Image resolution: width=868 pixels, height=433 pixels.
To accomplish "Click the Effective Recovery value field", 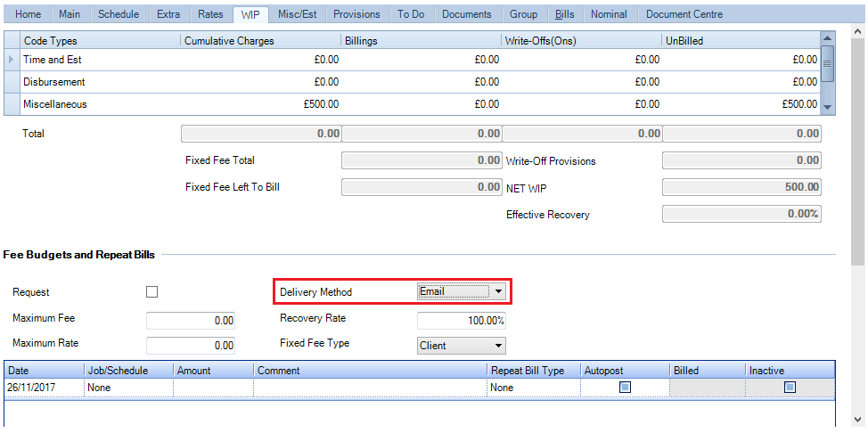I will pos(741,214).
